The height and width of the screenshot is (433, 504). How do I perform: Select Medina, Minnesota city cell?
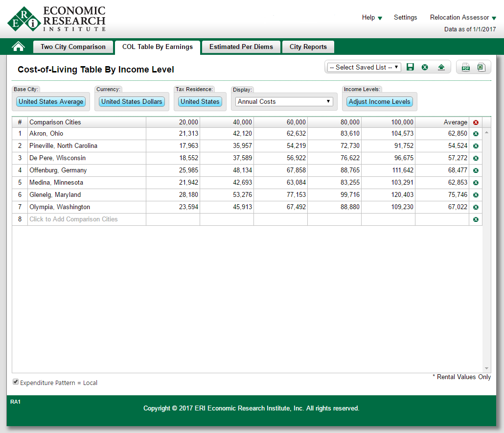click(x=87, y=183)
